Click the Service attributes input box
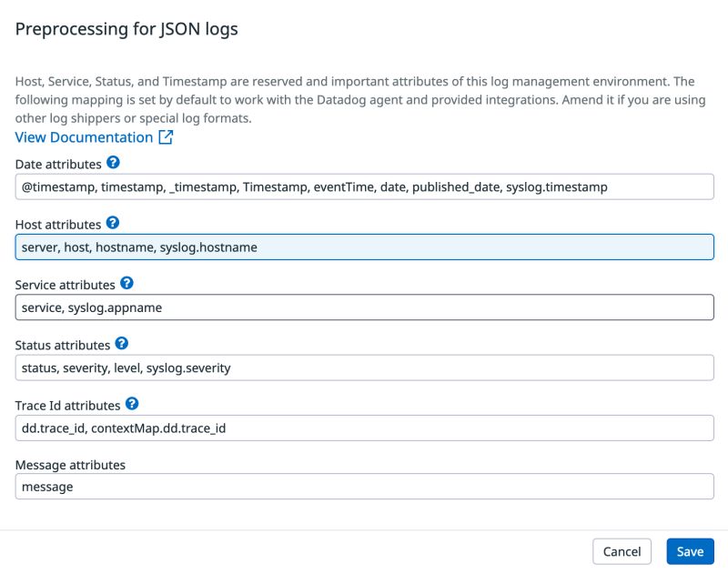This screenshot has width=728, height=574. pos(364,307)
